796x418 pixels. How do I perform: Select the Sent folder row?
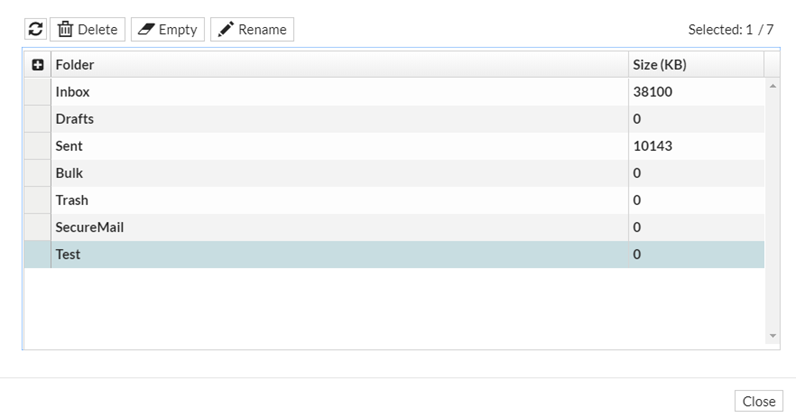pos(340,146)
